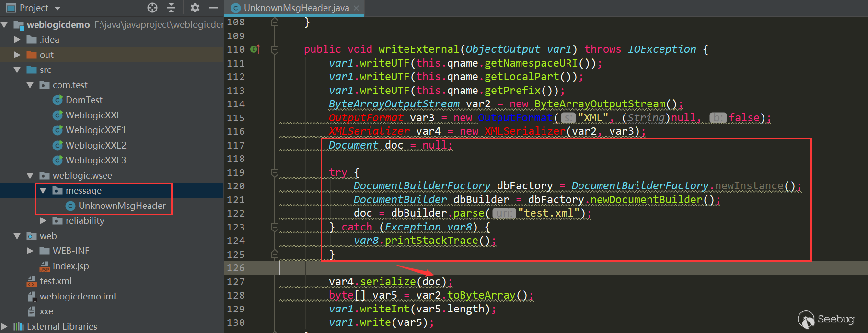This screenshot has width=868, height=333.
Task: Click the collapse all icon in Project panel
Action: pyautogui.click(x=171, y=8)
